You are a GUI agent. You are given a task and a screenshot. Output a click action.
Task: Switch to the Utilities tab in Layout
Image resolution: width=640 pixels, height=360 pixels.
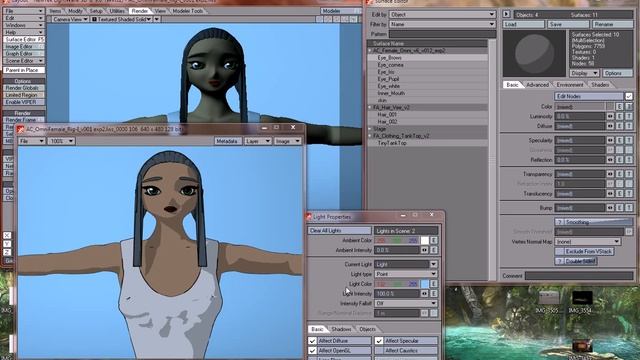117,11
